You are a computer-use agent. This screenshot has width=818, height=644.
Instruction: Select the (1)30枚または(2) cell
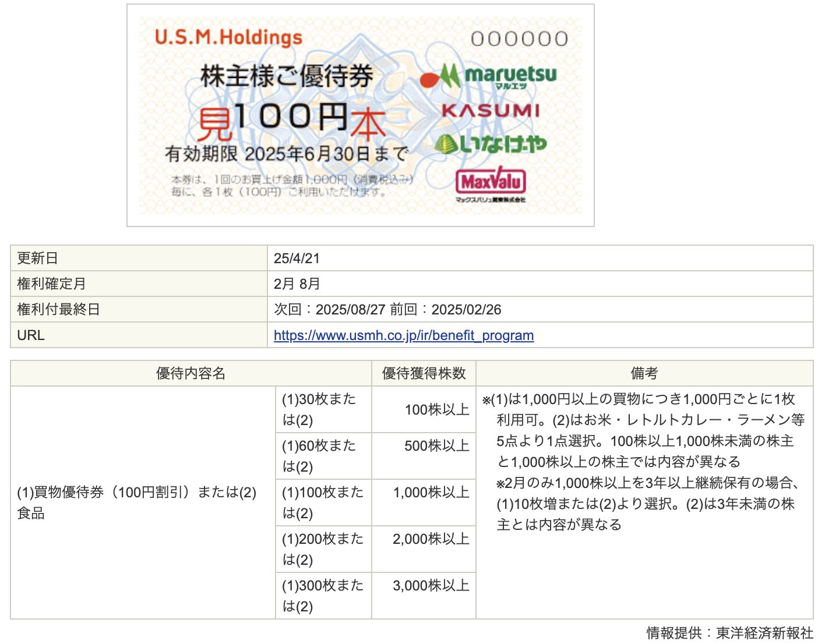pyautogui.click(x=323, y=409)
